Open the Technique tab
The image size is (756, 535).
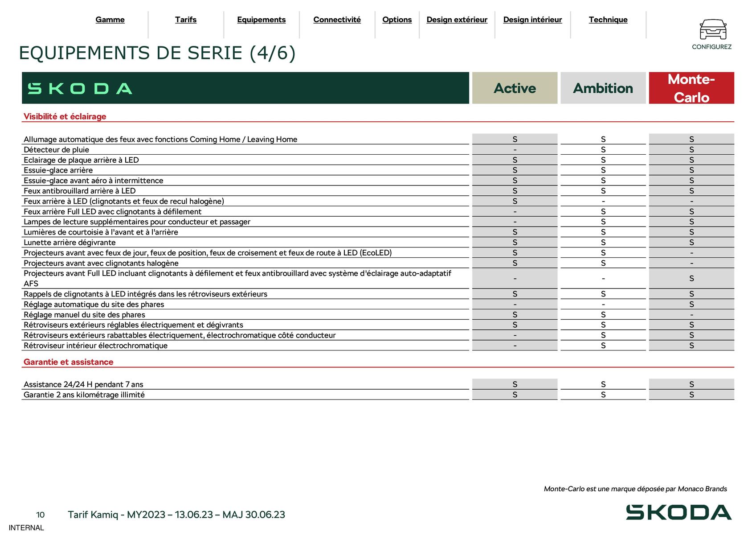[x=608, y=20]
